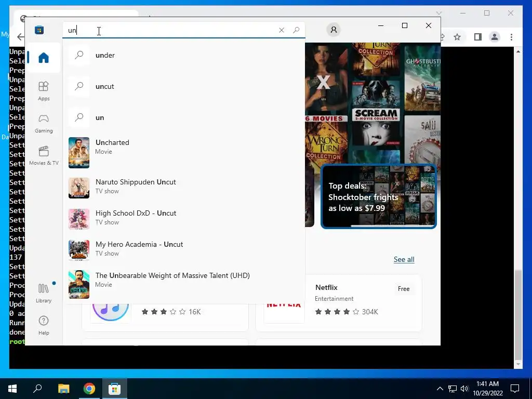Open the Library in the sidebar
Screen dimensions: 532x399
[44, 293]
